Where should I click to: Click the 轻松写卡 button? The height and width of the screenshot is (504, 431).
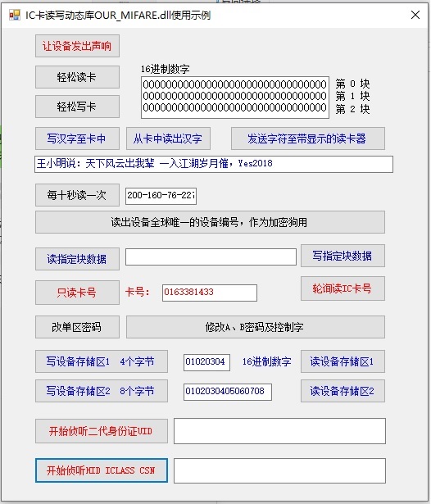click(x=77, y=107)
